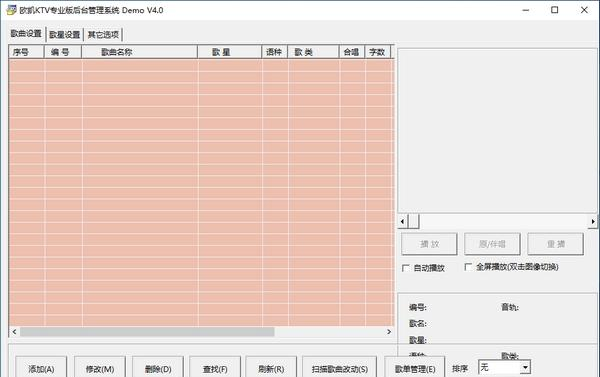Click the 合唱 column header
The height and width of the screenshot is (377, 600).
click(352, 52)
